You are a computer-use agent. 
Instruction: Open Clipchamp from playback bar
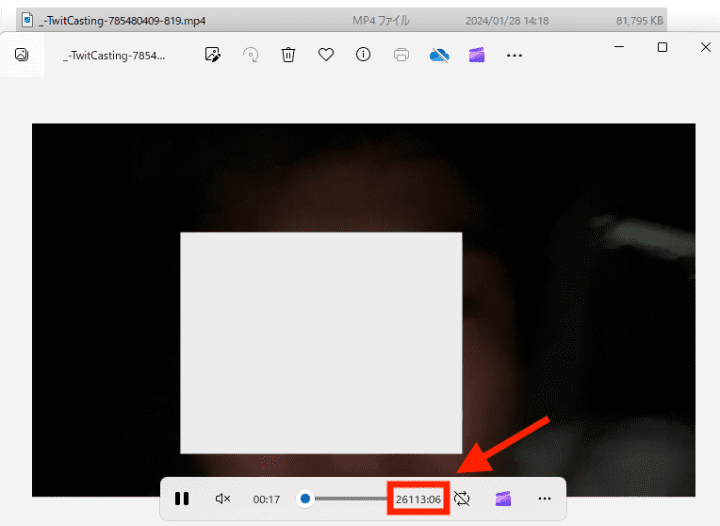503,498
